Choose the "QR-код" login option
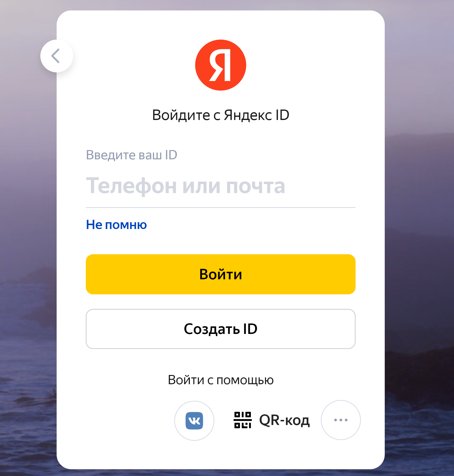The image size is (454, 476). (x=272, y=420)
